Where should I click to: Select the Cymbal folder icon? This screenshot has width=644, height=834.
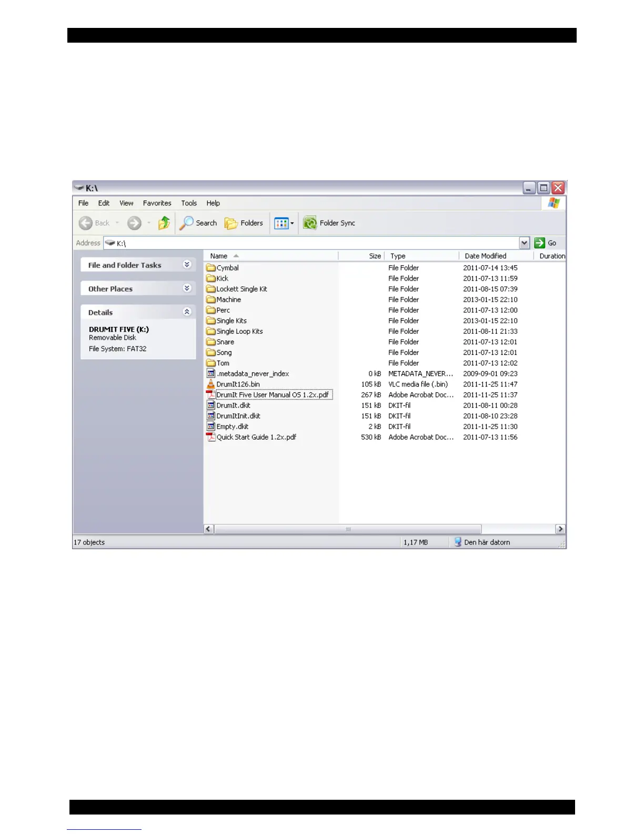[211, 268]
